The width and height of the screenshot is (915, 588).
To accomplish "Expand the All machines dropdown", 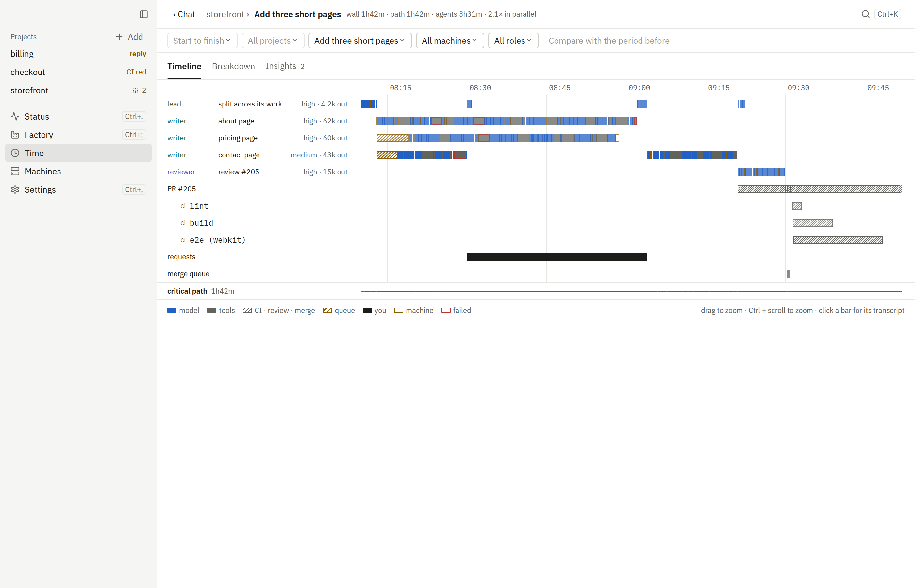I will pos(449,41).
